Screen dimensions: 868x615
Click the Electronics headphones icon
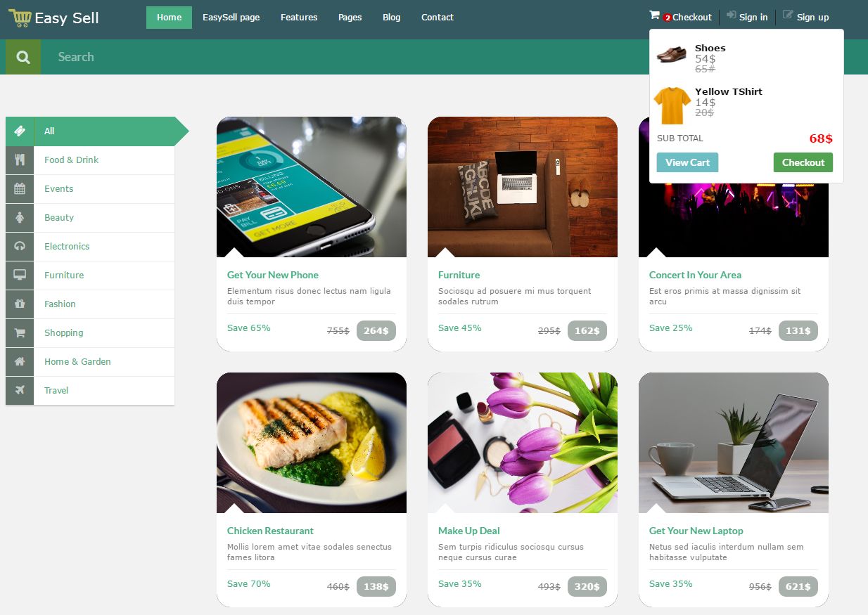(20, 247)
